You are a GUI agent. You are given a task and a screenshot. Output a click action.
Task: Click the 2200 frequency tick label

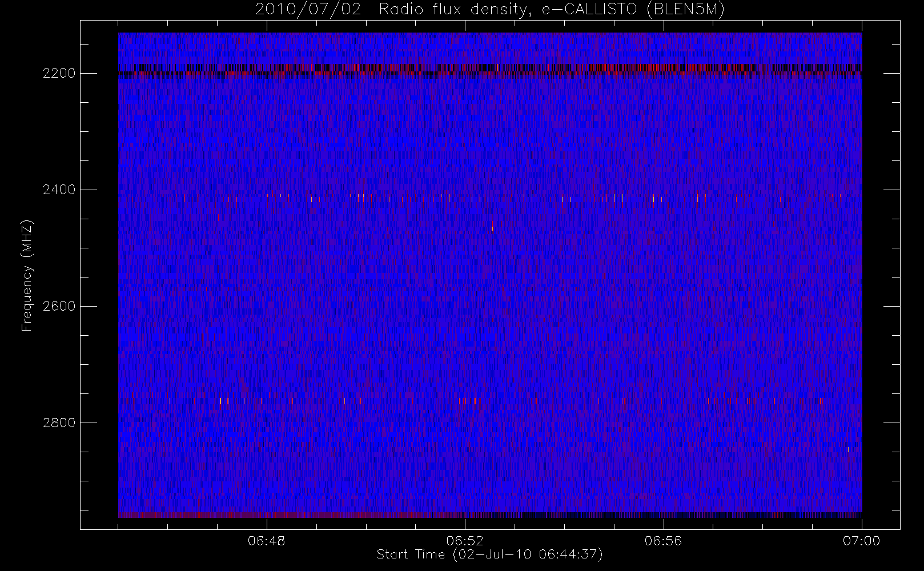click(x=59, y=73)
